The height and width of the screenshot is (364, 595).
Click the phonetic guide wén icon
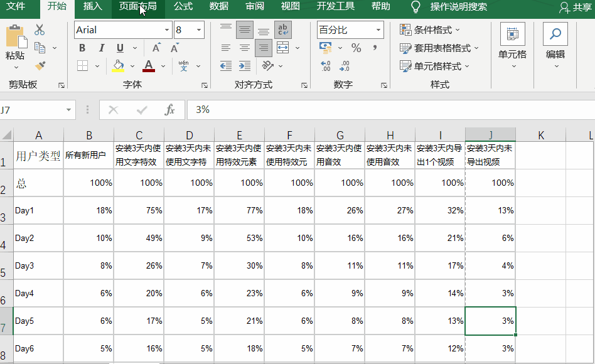coord(184,66)
